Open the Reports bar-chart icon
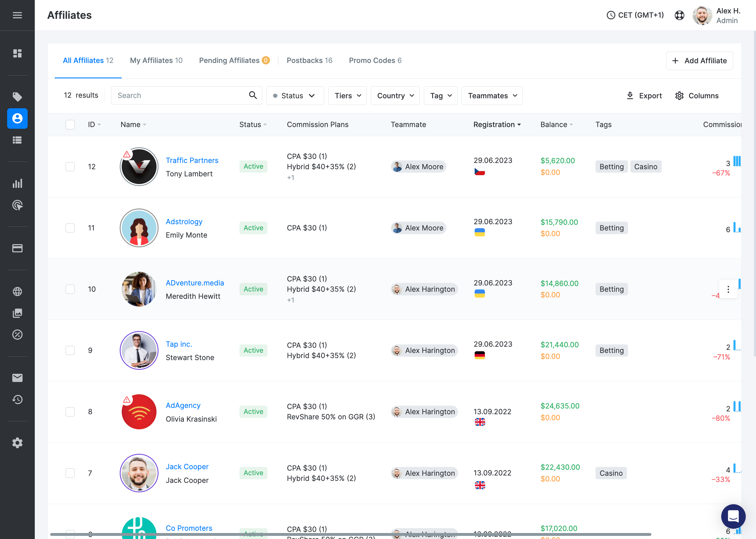756x539 pixels. pyautogui.click(x=17, y=183)
